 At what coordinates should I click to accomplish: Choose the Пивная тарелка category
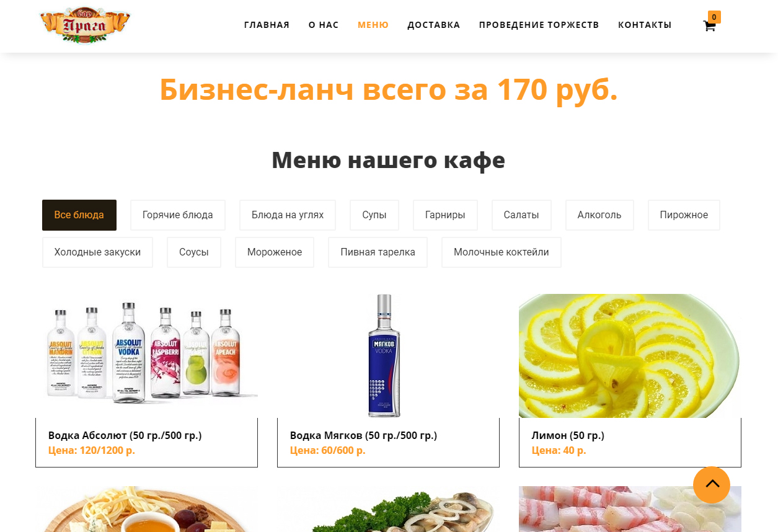[x=378, y=252]
